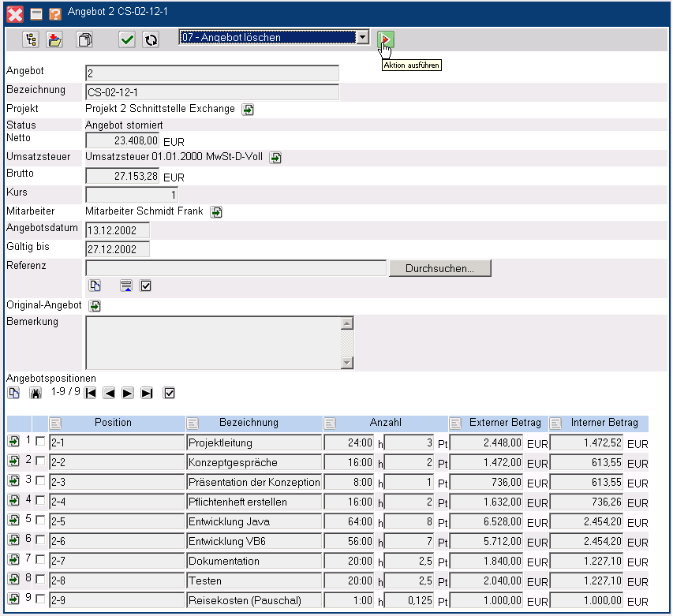The width and height of the screenshot is (673, 616).
Task: Open the Mitarbeiter Schmidt Frank link icon
Action: click(x=216, y=212)
